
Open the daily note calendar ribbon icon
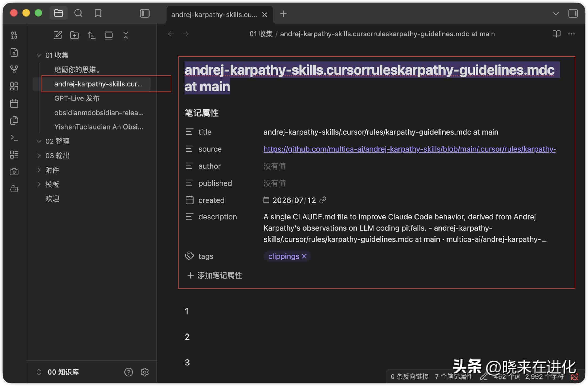(x=14, y=103)
